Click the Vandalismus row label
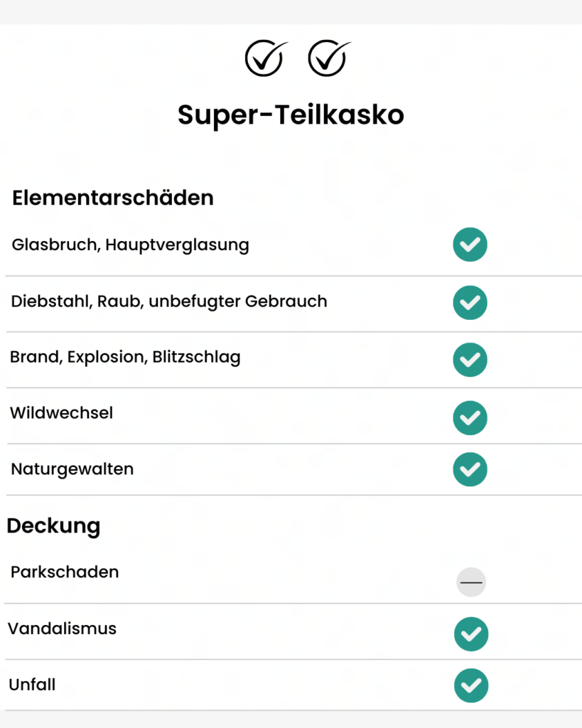Image resolution: width=582 pixels, height=728 pixels. tap(63, 628)
